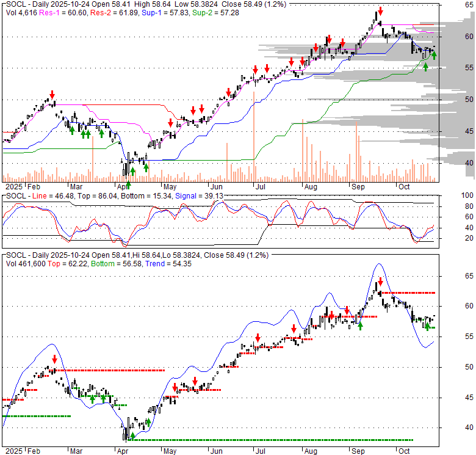Screen dimensions: 476x455
Task: Click 'Top = 86.04' in oscillator panel
Action: click(x=97, y=196)
